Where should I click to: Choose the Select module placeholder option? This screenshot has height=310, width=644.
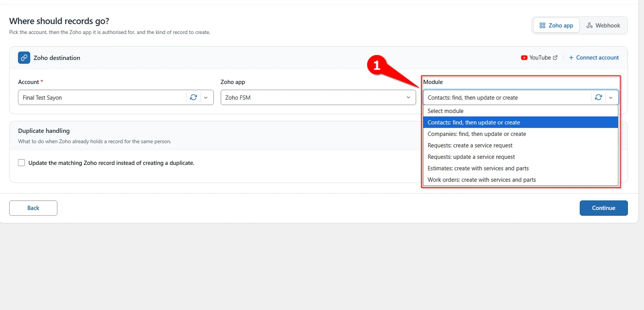pos(520,111)
